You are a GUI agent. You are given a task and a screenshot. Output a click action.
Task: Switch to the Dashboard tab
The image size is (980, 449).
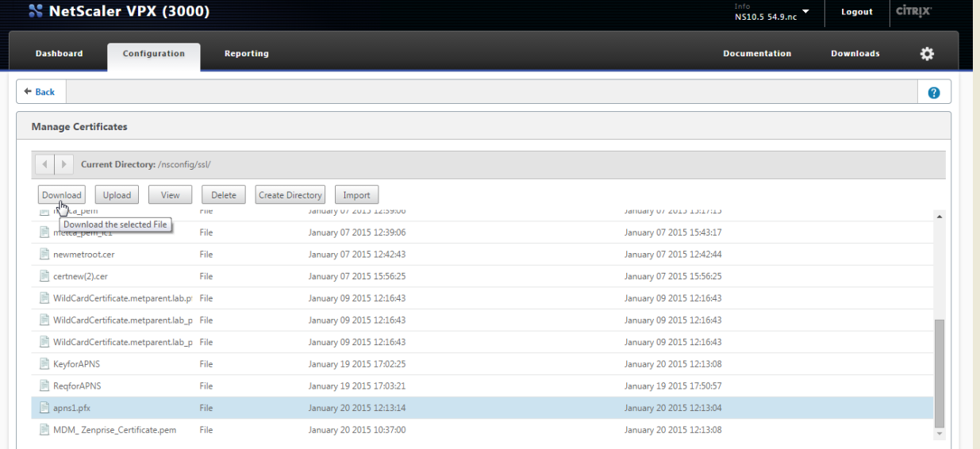point(59,54)
